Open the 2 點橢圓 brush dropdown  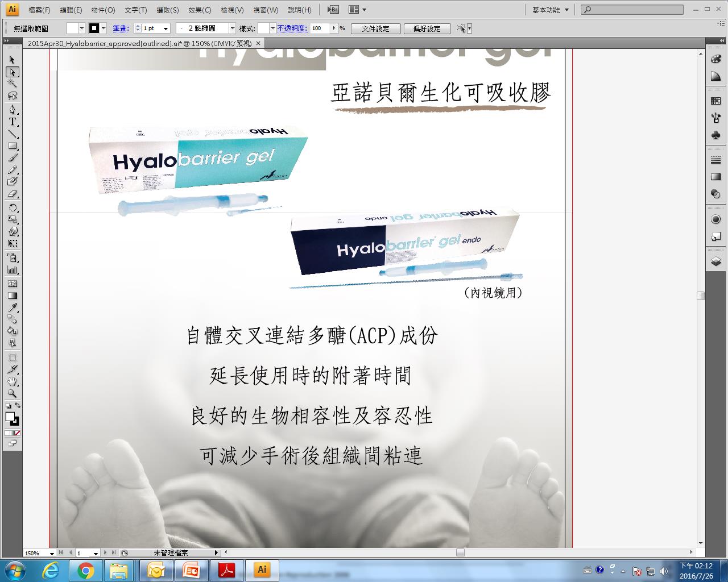pyautogui.click(x=232, y=28)
